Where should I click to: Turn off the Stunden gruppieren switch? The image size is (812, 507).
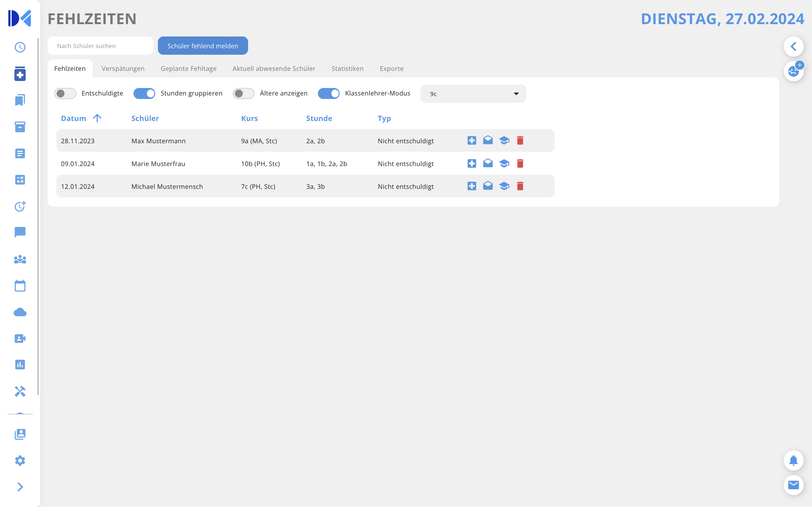[x=144, y=94]
